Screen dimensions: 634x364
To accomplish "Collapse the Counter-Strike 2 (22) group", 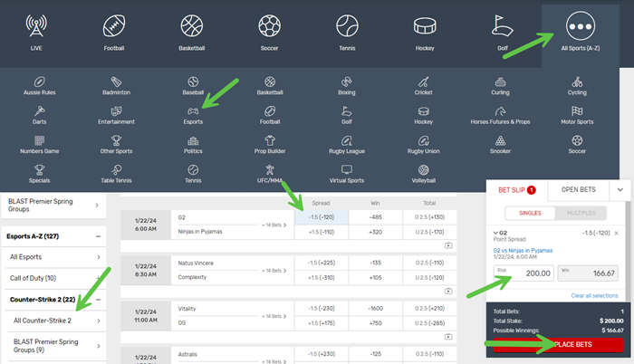I will [x=97, y=299].
